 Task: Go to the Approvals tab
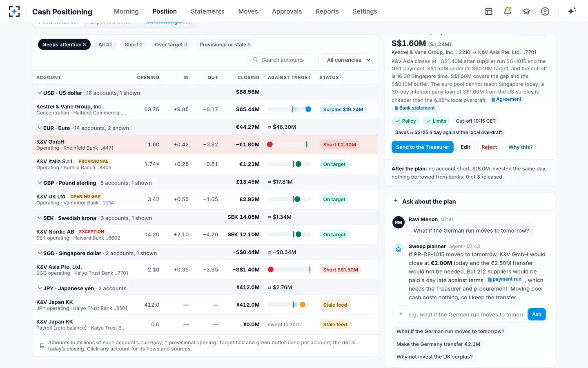287,11
